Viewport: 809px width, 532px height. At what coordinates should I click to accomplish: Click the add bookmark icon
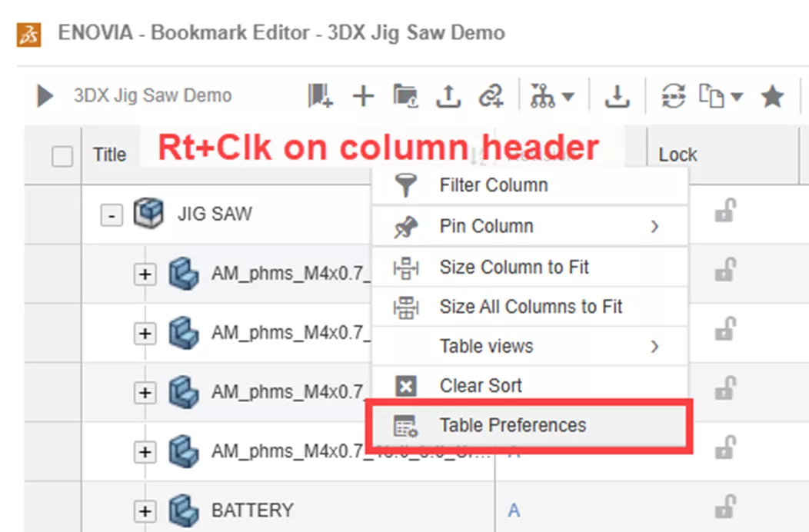coord(320,95)
